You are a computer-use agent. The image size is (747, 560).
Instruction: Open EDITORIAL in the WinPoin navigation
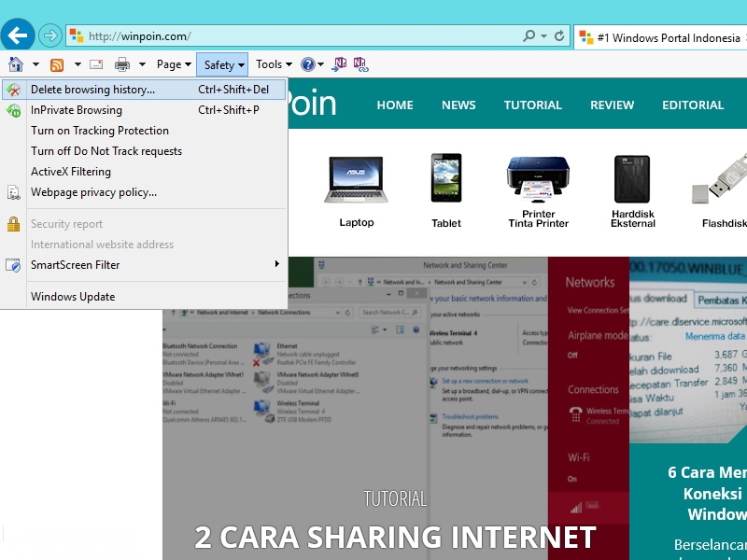(x=693, y=105)
